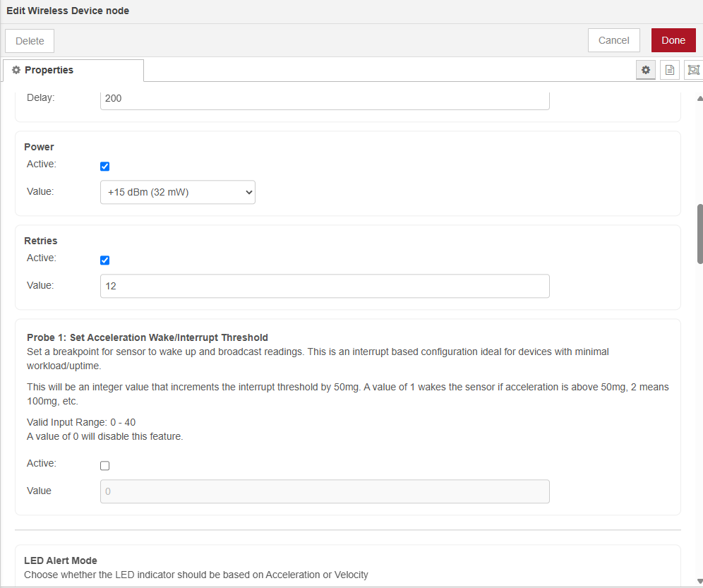Image resolution: width=703 pixels, height=588 pixels.
Task: Enable Acceleration Wake/Interrupt Threshold Active checkbox
Action: point(105,466)
